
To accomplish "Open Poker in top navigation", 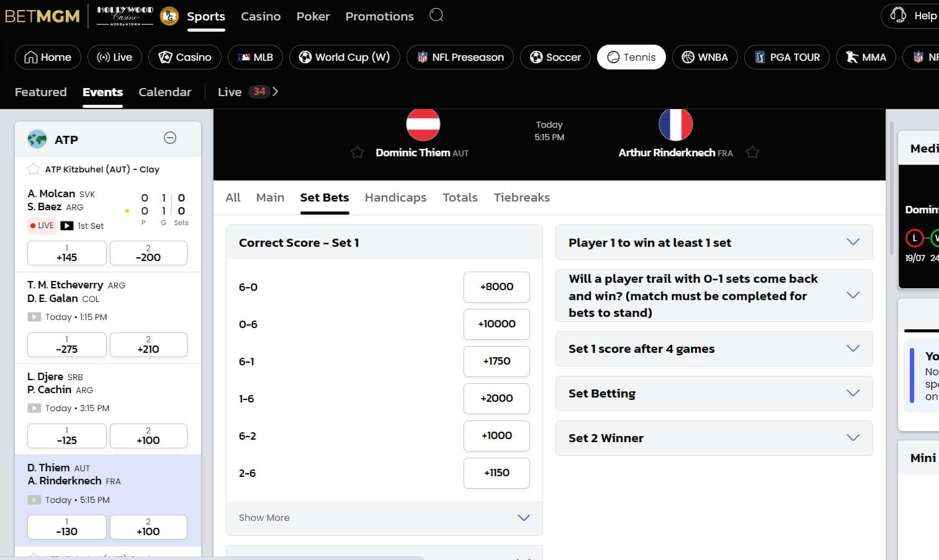I will (x=313, y=16).
